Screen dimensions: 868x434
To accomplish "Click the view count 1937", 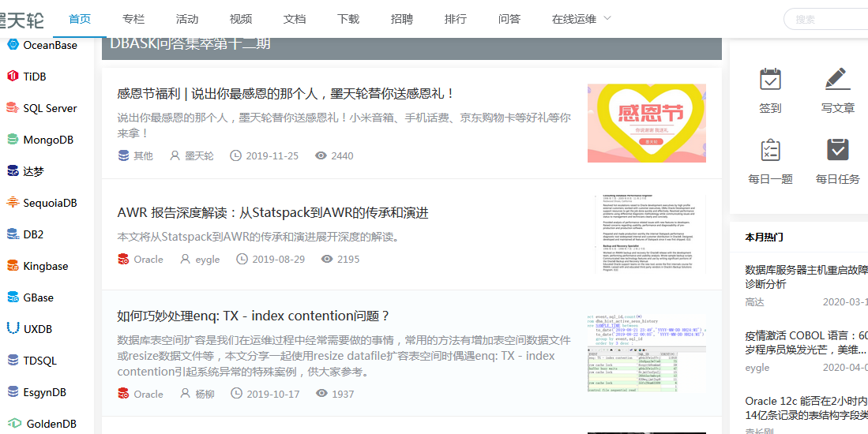I will 343,394.
